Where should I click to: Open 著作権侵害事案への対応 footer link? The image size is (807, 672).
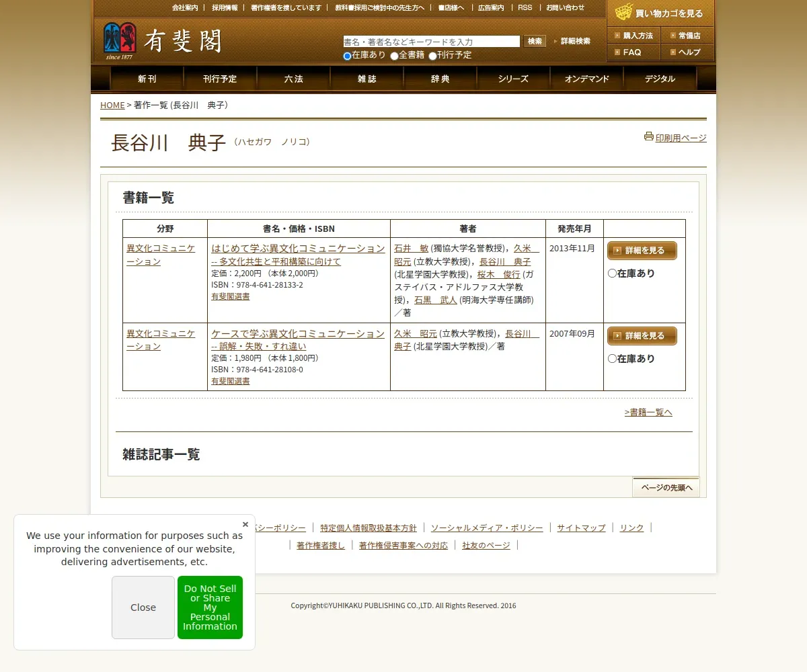tap(403, 545)
